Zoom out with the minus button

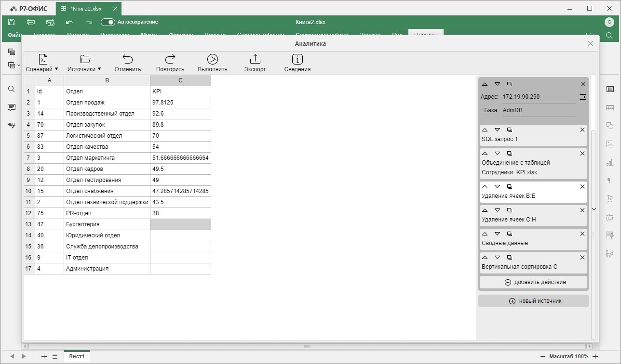coord(543,357)
